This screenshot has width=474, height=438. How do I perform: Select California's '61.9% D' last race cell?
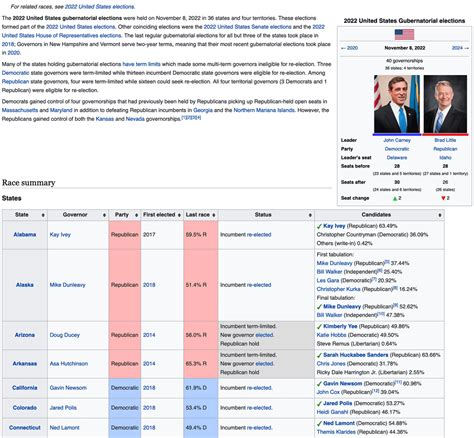(201, 388)
